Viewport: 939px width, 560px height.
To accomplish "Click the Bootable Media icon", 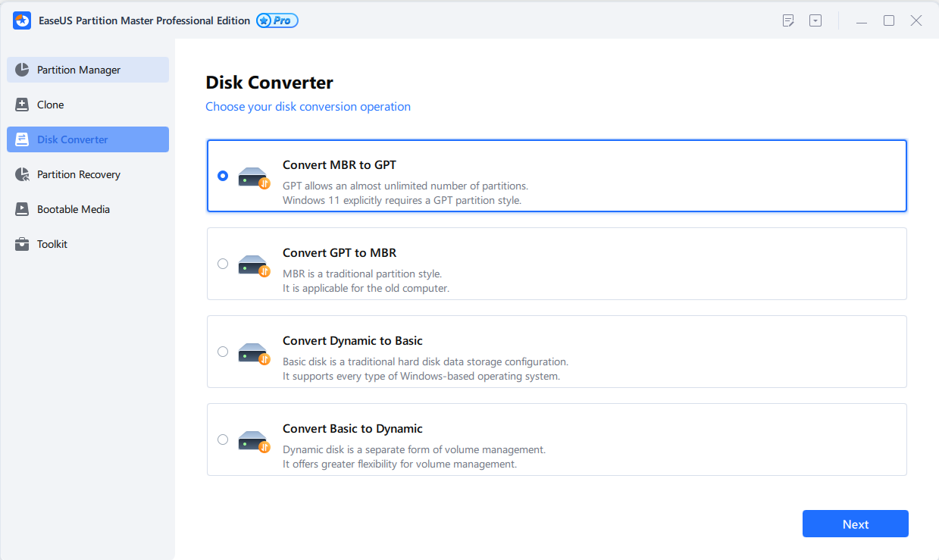I will coord(22,209).
